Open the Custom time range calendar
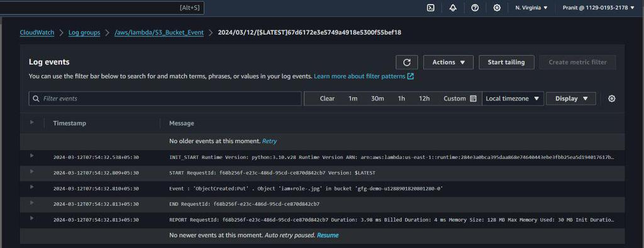Image resolution: width=644 pixels, height=248 pixels. tap(460, 99)
